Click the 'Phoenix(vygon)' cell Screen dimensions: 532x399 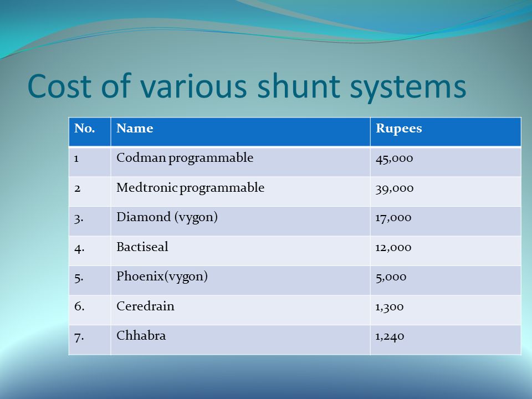pos(240,280)
